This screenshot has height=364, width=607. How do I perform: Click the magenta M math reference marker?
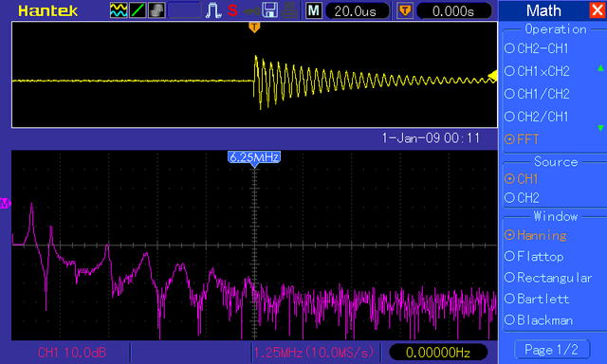(x=5, y=203)
